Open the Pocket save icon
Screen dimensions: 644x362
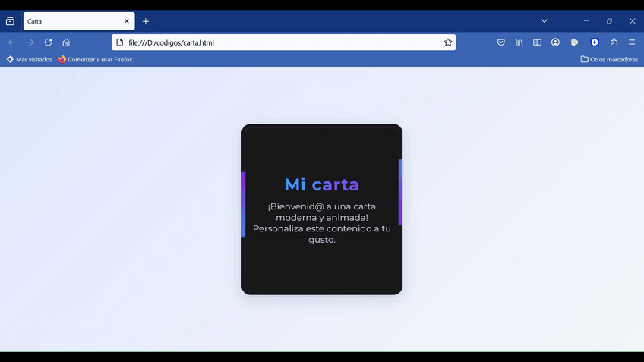click(501, 42)
